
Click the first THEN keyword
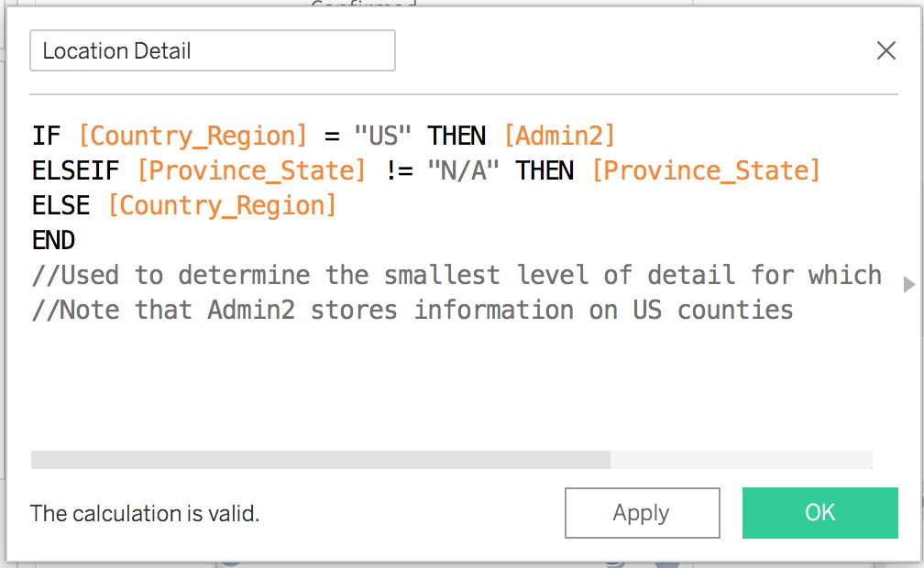(x=456, y=135)
